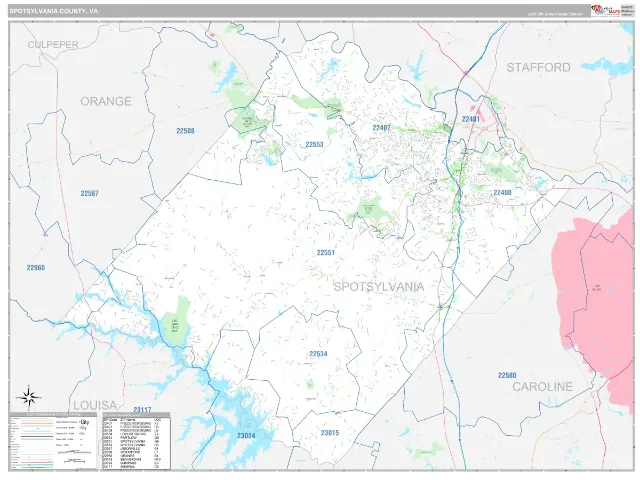The image size is (640, 480).
Task: Click the CULPEPER county label
Action: pyautogui.click(x=53, y=44)
